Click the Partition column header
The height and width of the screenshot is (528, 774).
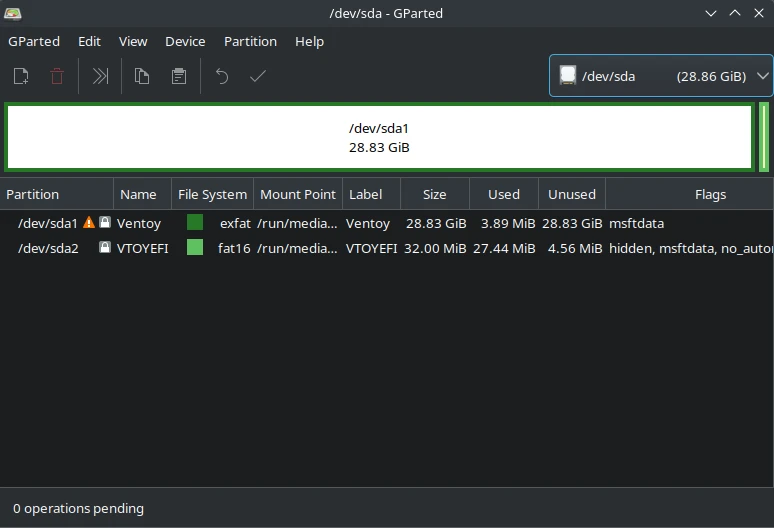pos(57,194)
